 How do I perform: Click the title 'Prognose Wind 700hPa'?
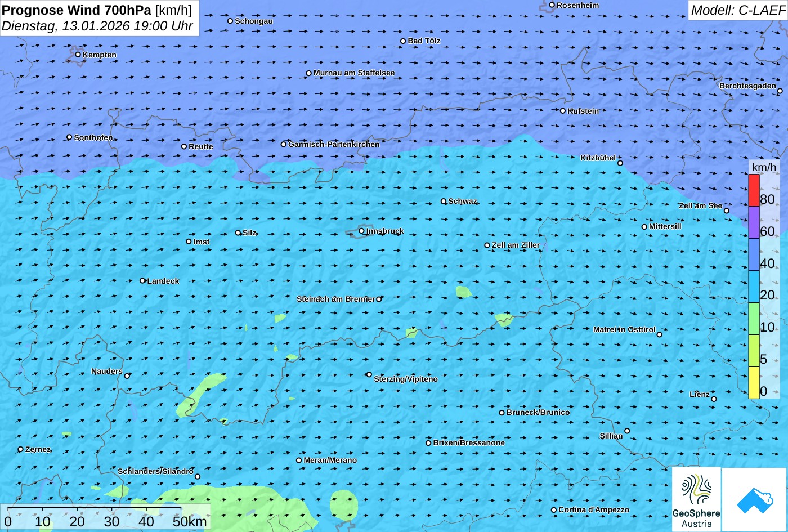click(x=77, y=10)
